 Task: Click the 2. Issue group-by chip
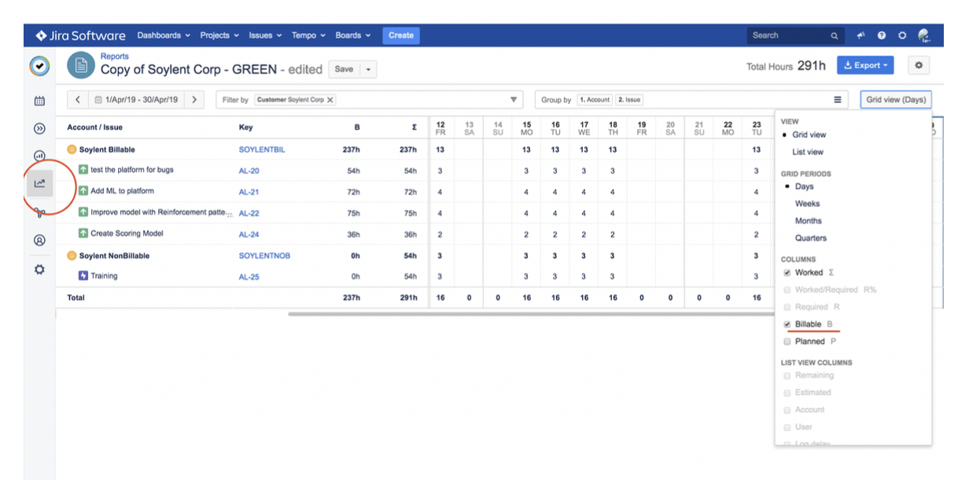pyautogui.click(x=629, y=100)
